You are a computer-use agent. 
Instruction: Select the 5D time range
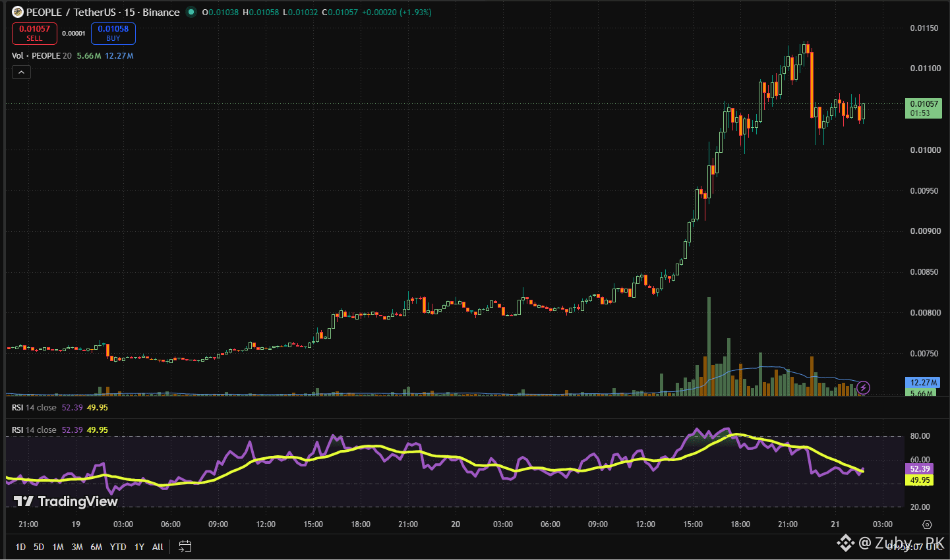coord(39,547)
